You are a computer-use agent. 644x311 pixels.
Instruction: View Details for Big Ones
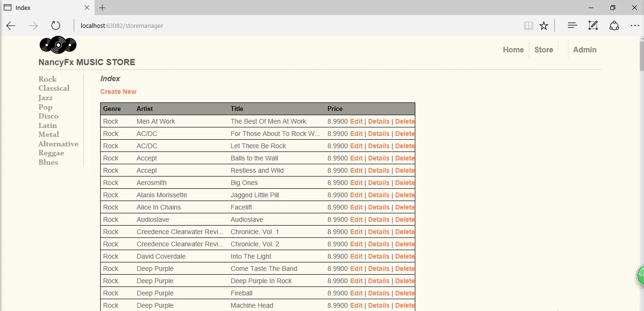(x=379, y=183)
